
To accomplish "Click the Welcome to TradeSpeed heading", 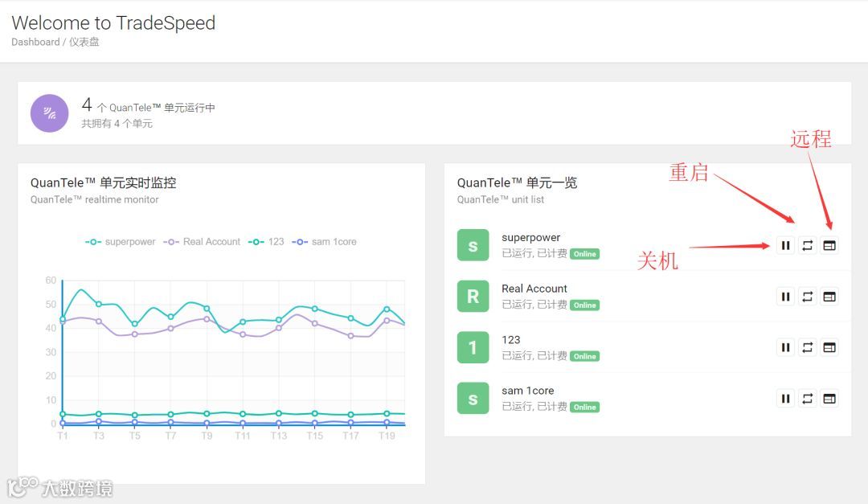I will click(113, 23).
